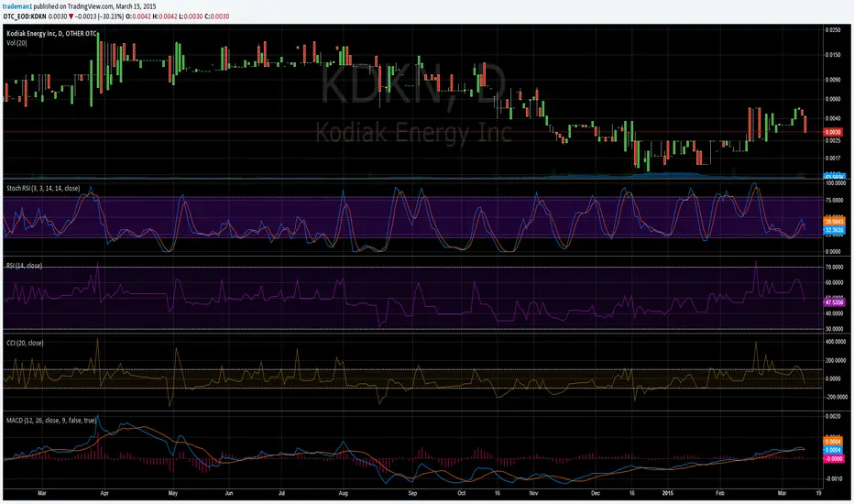This screenshot has height=504, width=854.
Task: Click the red 0.0030 last price tag
Action: coord(833,132)
